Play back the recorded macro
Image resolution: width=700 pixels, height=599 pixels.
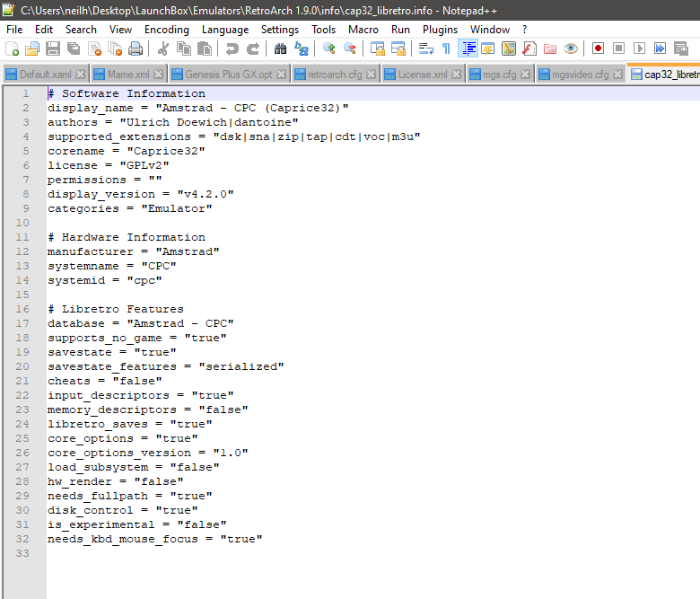point(639,48)
